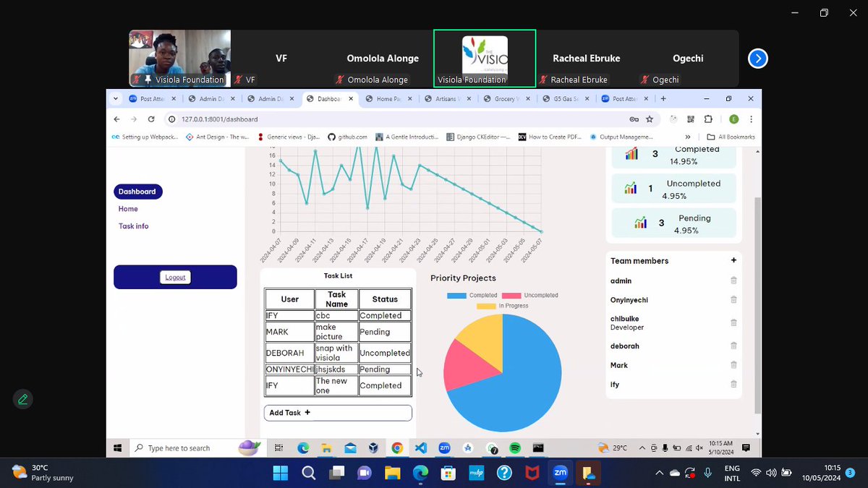Select Visiola Foundation video thumbnail
Screen dimensions: 868x488
pyautogui.click(x=180, y=59)
